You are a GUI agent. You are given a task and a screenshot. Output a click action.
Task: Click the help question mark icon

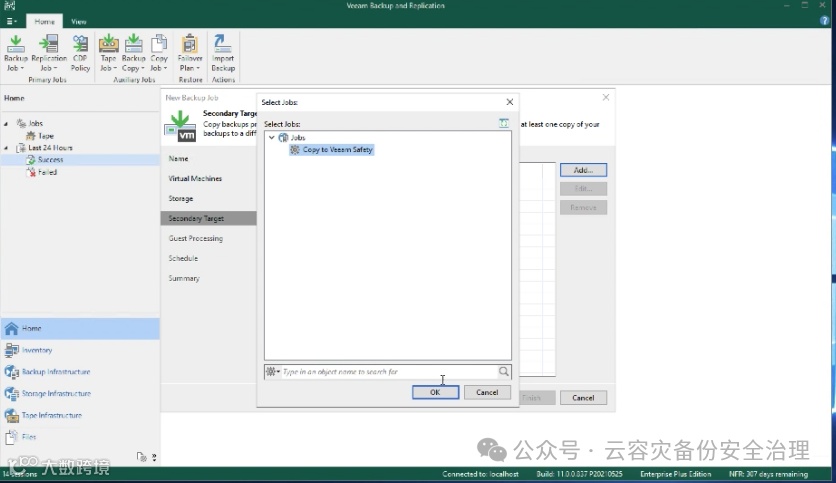[825, 21]
